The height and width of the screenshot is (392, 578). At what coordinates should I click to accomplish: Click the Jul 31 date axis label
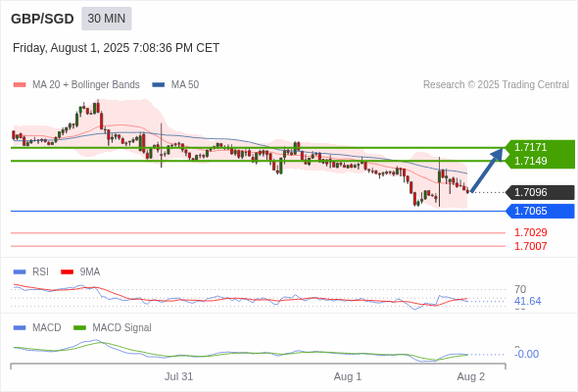[178, 376]
